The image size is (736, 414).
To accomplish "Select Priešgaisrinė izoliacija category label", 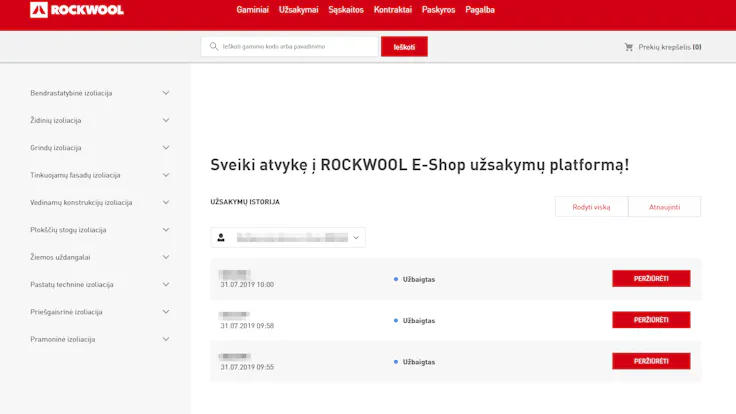I will pyautogui.click(x=66, y=312).
